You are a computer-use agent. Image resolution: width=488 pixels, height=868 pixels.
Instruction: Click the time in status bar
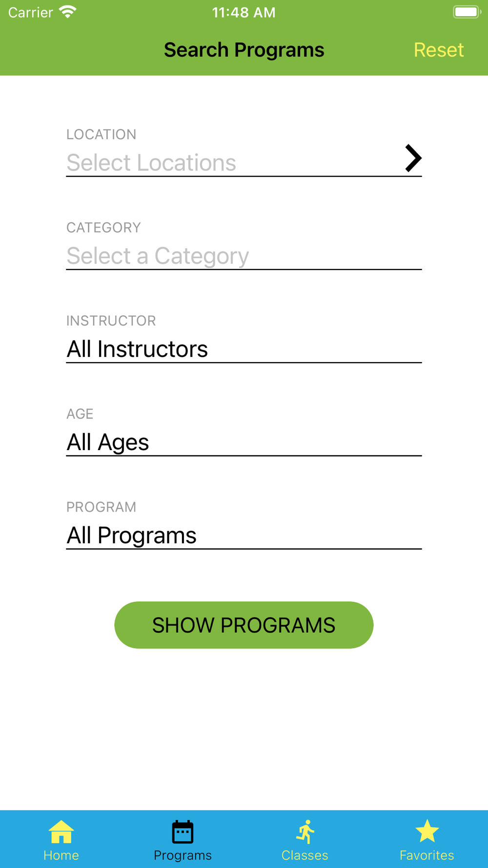click(244, 12)
